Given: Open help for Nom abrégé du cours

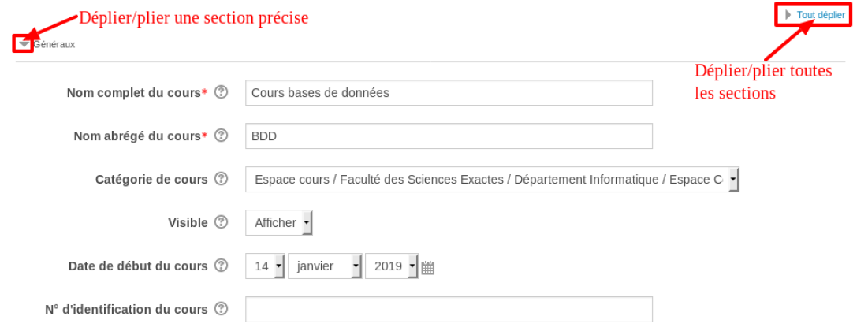Looking at the screenshot, I should pyautogui.click(x=222, y=136).
